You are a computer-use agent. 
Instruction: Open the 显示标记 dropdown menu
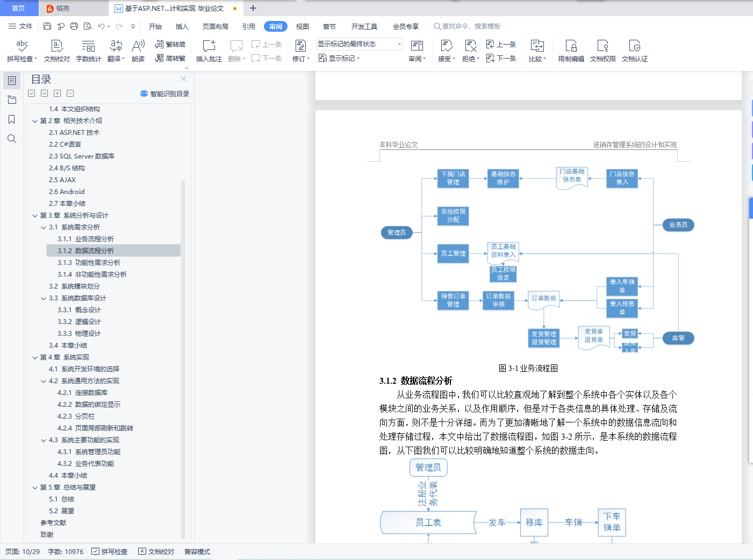click(339, 58)
